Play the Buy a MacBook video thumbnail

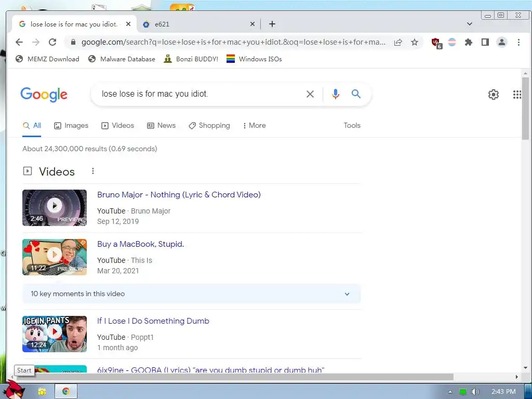tap(55, 257)
